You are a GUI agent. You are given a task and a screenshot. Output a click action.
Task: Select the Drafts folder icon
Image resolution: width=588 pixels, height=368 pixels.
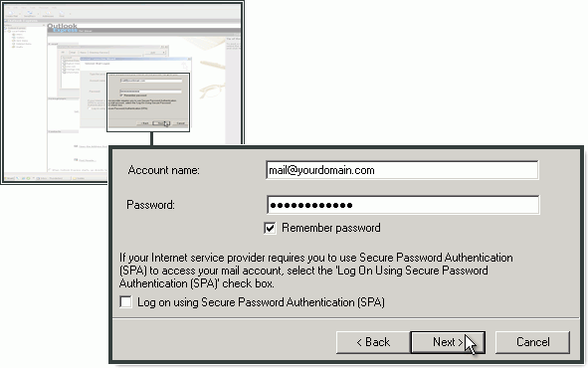(14, 47)
